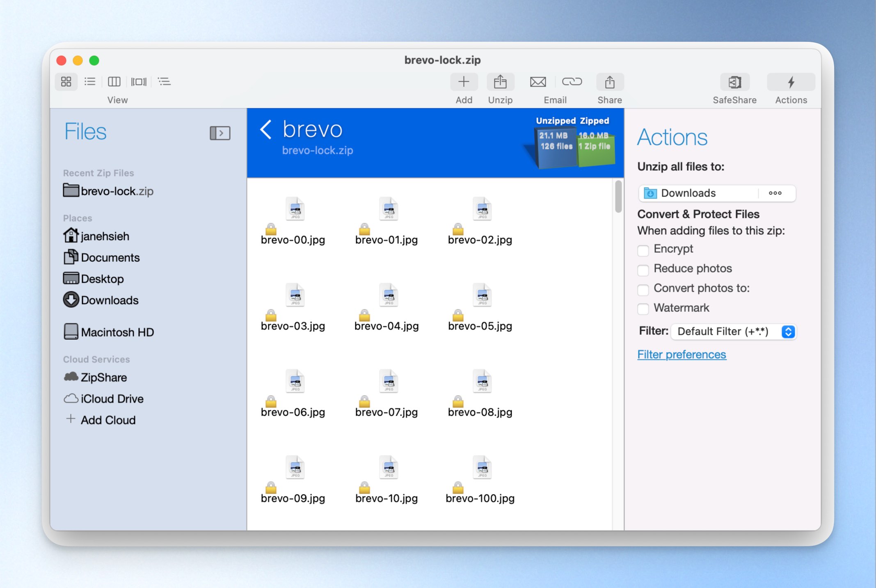Open the Default Filter dropdown

click(x=733, y=331)
